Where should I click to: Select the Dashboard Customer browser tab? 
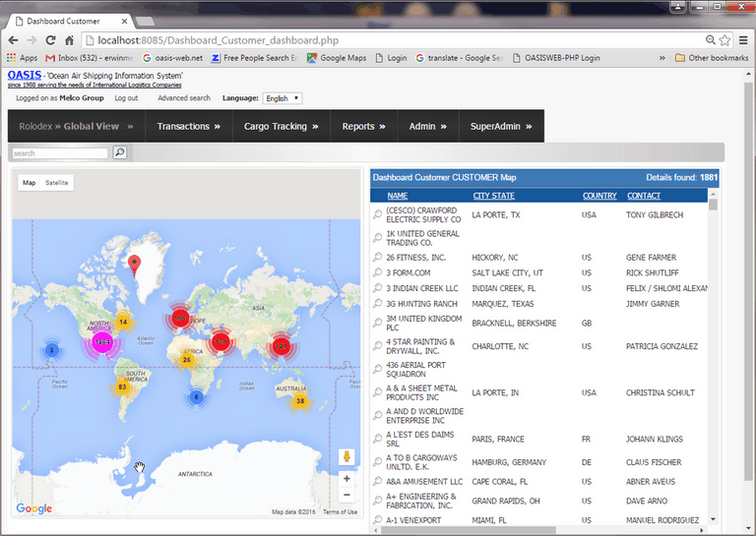point(70,22)
